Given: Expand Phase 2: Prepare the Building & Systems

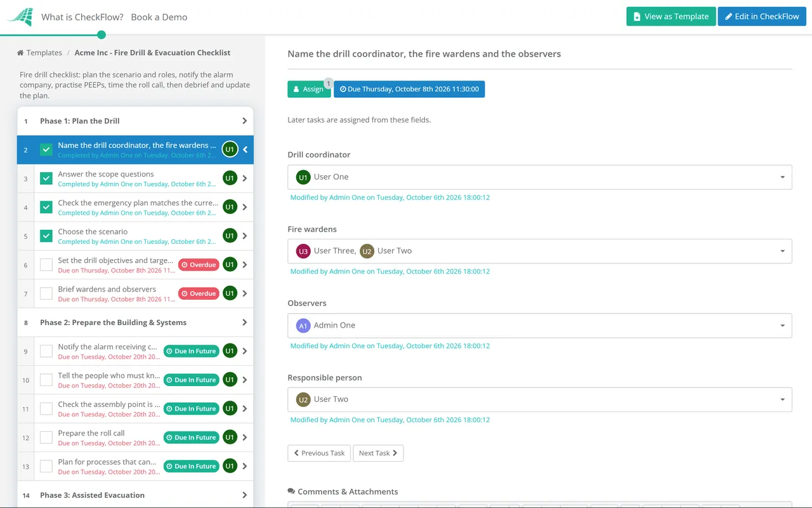Looking at the screenshot, I should click(x=245, y=323).
